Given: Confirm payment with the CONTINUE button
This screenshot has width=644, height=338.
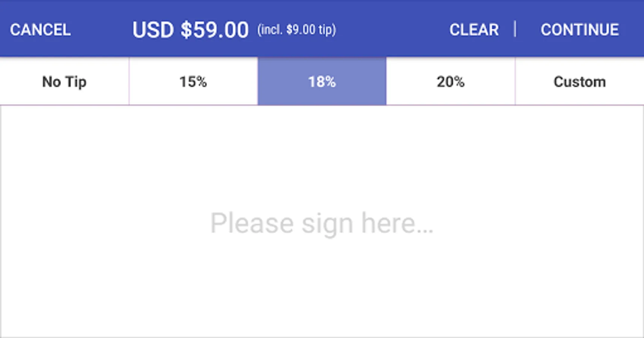Looking at the screenshot, I should (579, 30).
